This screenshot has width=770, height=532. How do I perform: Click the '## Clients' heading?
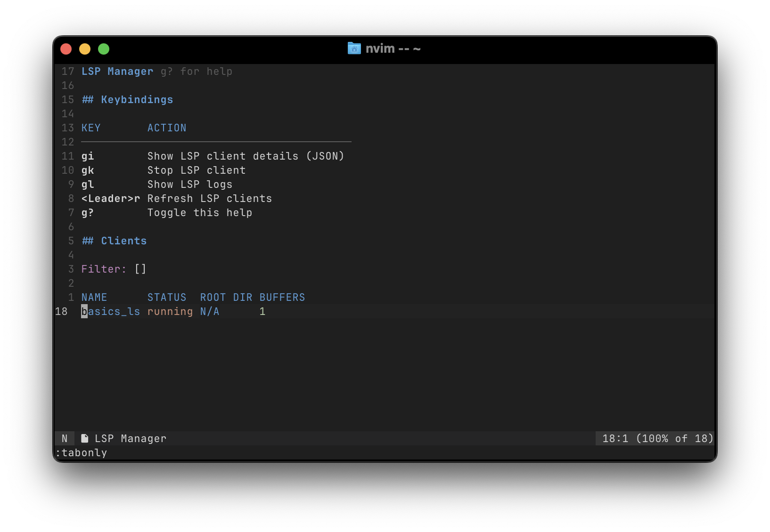[114, 241]
